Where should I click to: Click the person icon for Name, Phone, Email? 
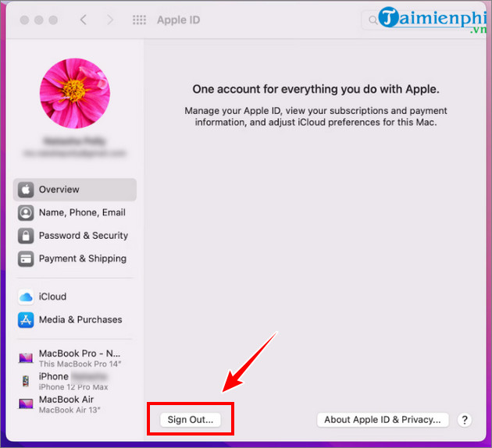(26, 212)
